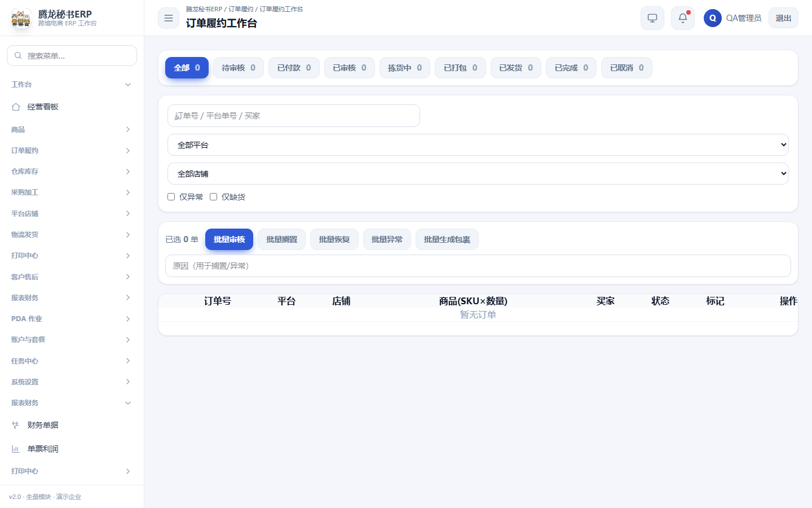This screenshot has width=812, height=508.
Task: Click the 批量生成包裹 button
Action: tap(447, 239)
